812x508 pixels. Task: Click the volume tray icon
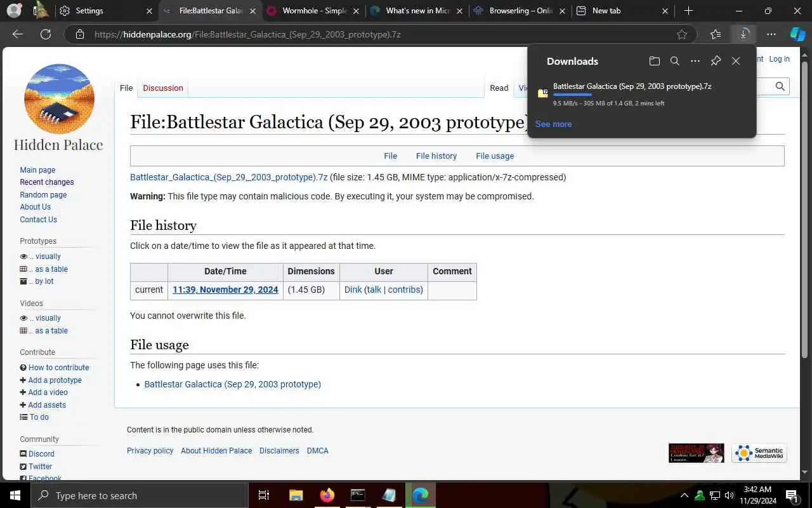tap(729, 495)
